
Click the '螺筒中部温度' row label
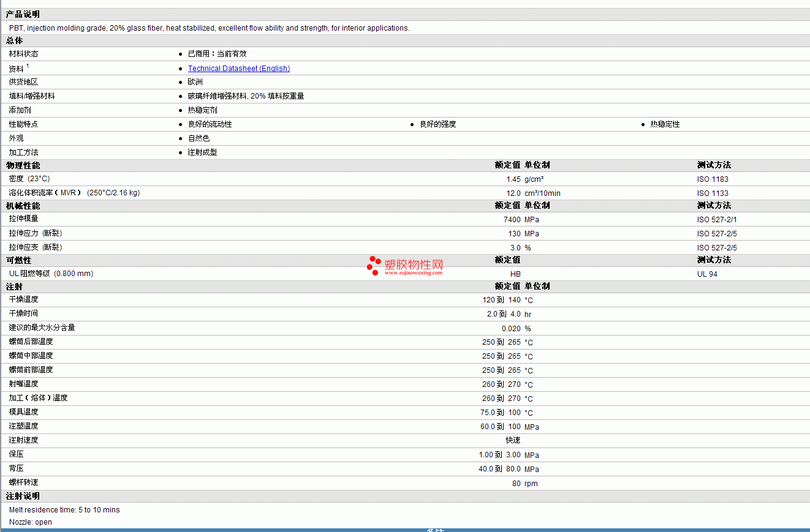click(x=31, y=356)
